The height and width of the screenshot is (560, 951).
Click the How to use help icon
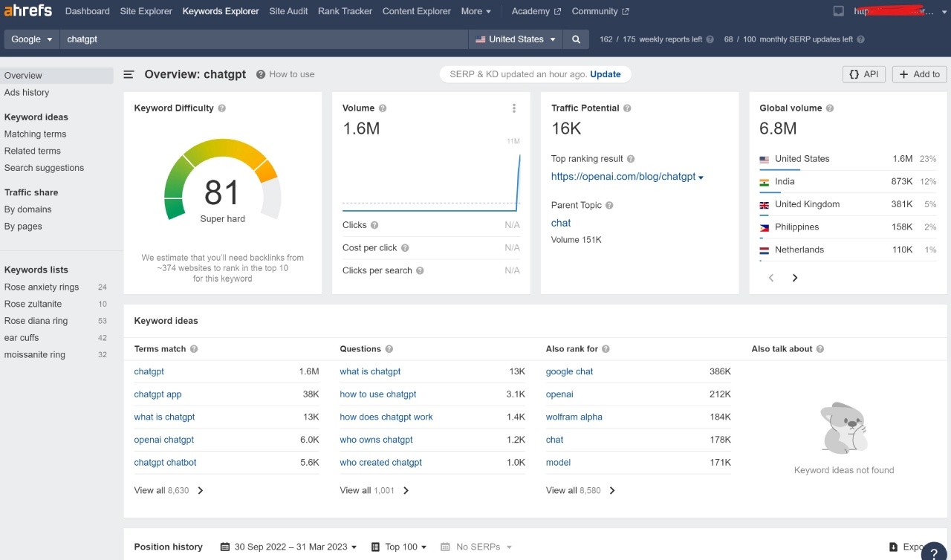261,74
